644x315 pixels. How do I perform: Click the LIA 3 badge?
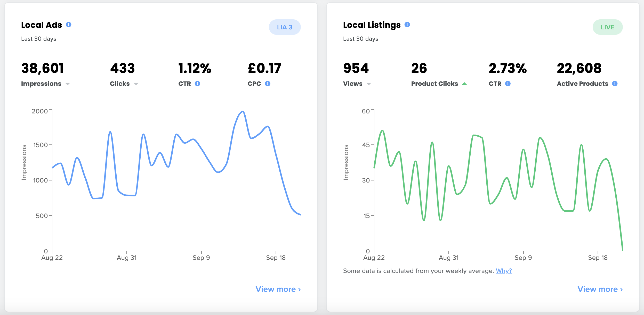click(285, 27)
